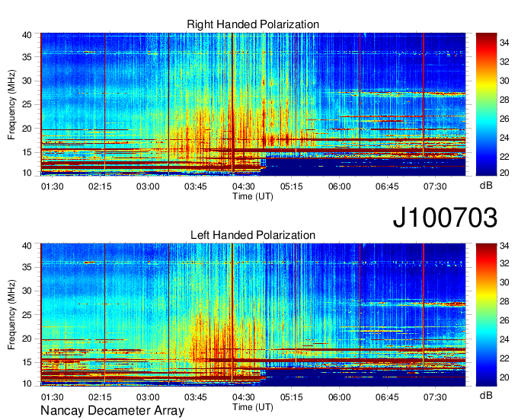Click the 02:15 time tick on right-handed plot
Image resolution: width=518 pixels, height=420 pixels.
[x=100, y=186]
